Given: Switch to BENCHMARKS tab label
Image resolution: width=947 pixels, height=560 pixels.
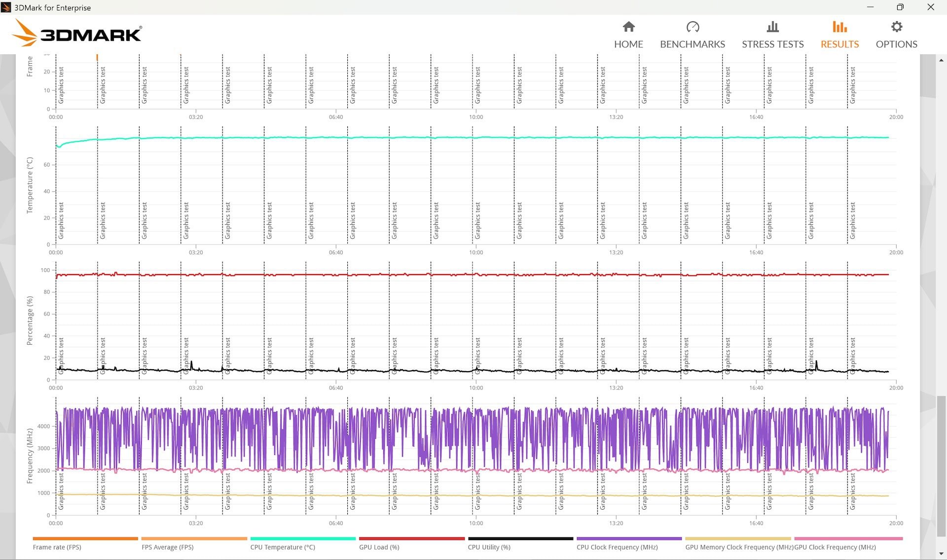Looking at the screenshot, I should coord(692,44).
